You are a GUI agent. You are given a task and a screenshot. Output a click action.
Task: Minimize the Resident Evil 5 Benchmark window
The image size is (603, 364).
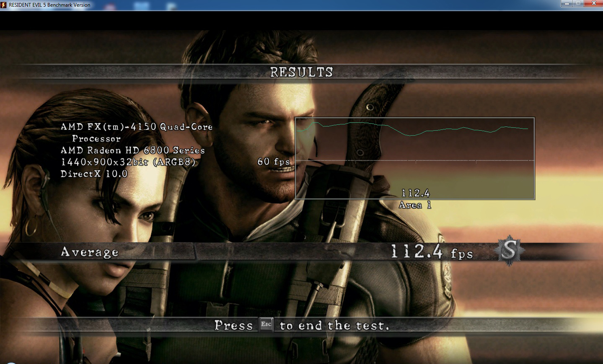(x=567, y=4)
